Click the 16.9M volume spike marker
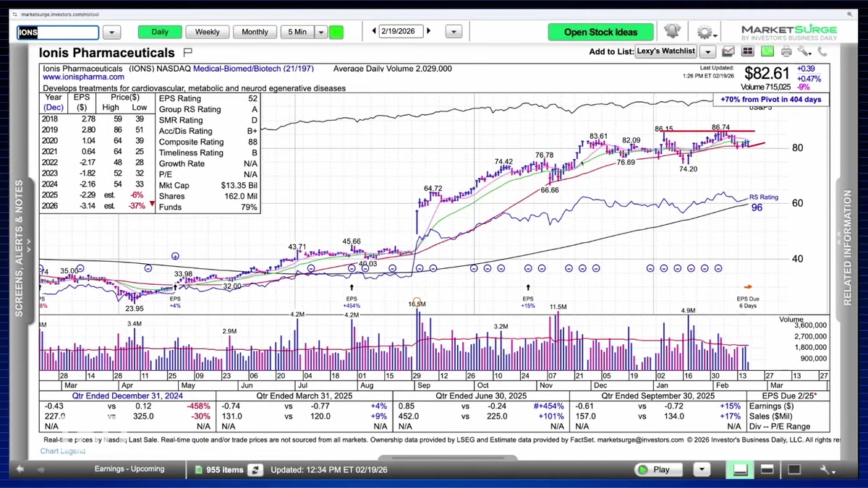This screenshot has width=868, height=488. click(x=417, y=304)
